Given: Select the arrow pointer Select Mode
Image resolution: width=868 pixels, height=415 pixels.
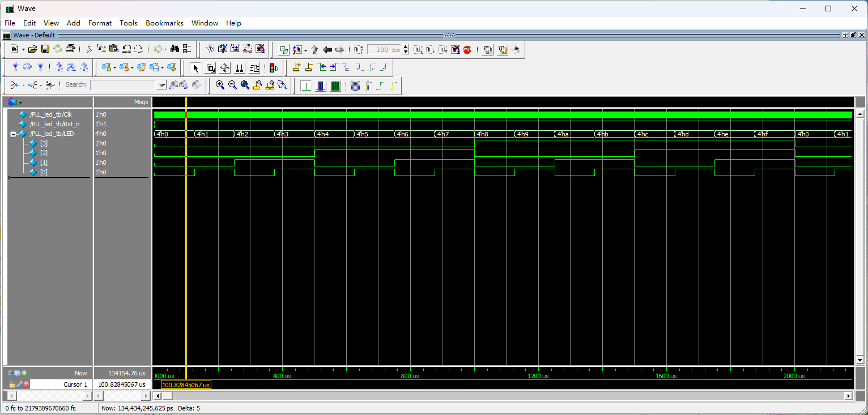Looking at the screenshot, I should (195, 68).
